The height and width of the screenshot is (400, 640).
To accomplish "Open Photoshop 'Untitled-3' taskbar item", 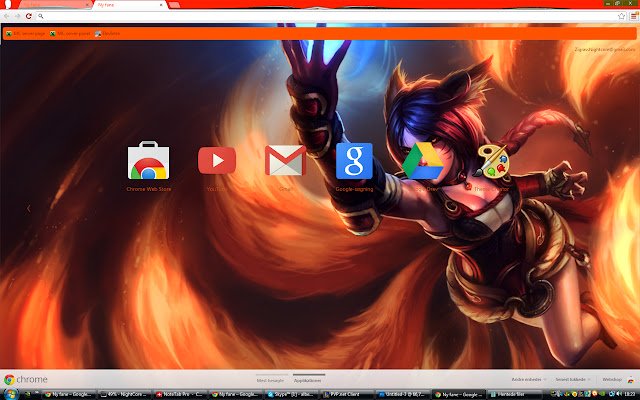I will pyautogui.click(x=403, y=395).
